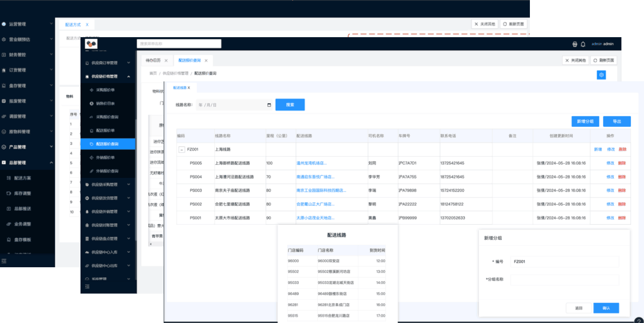Click the sidebar collapse icon below 系统管理
The image size is (644, 323).
click(x=87, y=287)
